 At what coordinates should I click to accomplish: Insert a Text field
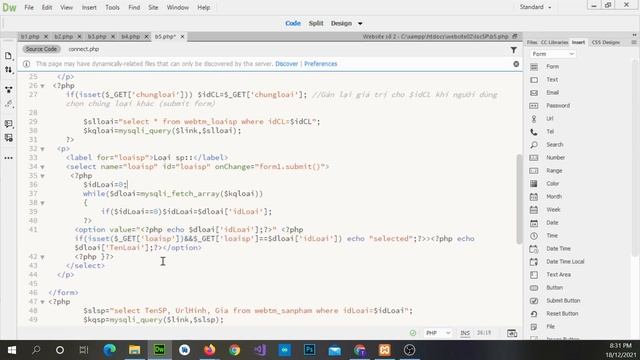tap(552, 80)
